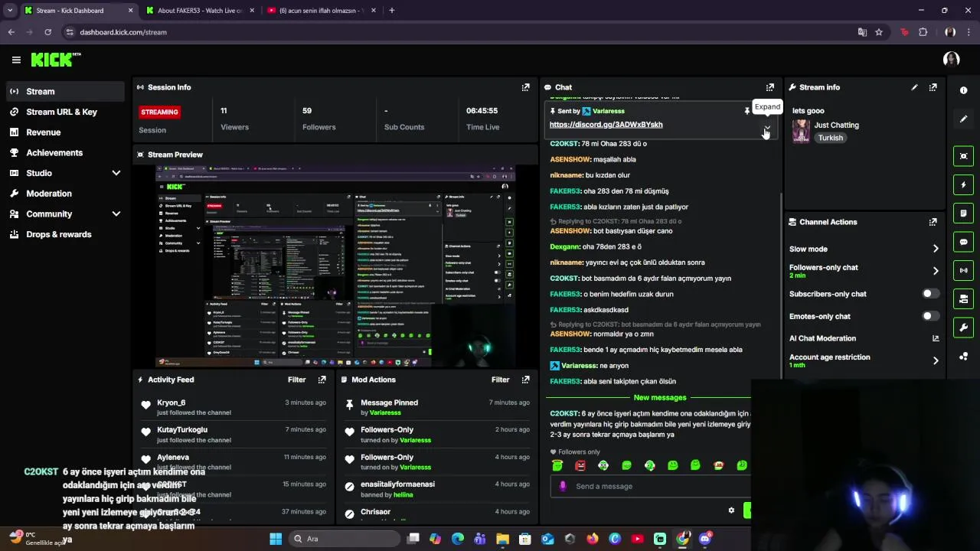Open Discord from the taskbar
Image resolution: width=980 pixels, height=551 pixels.
pos(705,539)
